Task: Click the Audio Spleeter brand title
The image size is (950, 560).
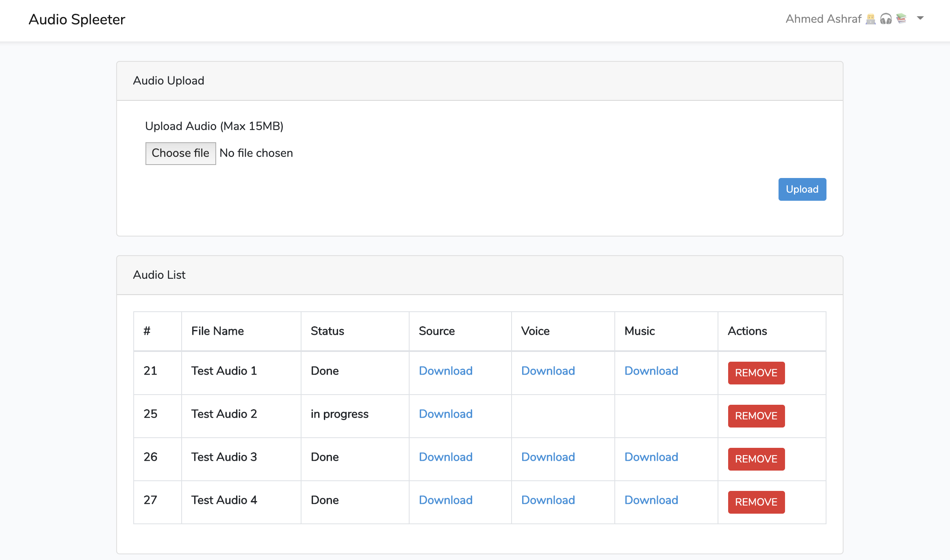Action: tap(77, 20)
